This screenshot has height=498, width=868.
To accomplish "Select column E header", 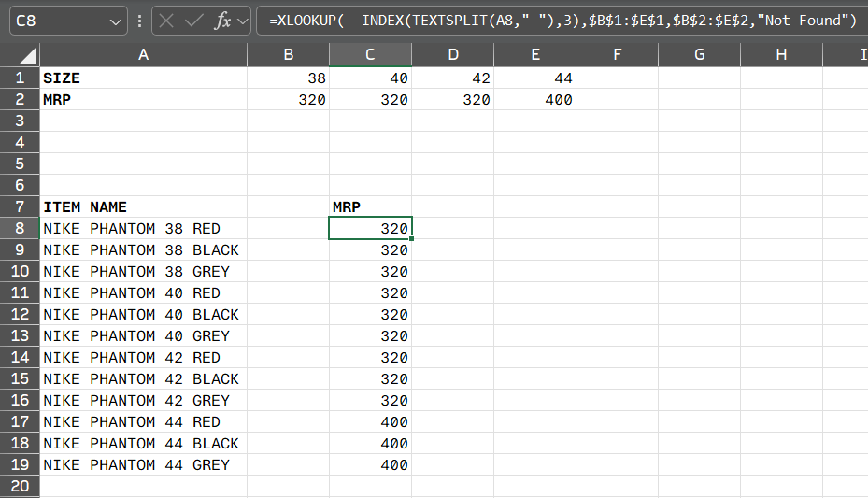I will click(x=534, y=55).
